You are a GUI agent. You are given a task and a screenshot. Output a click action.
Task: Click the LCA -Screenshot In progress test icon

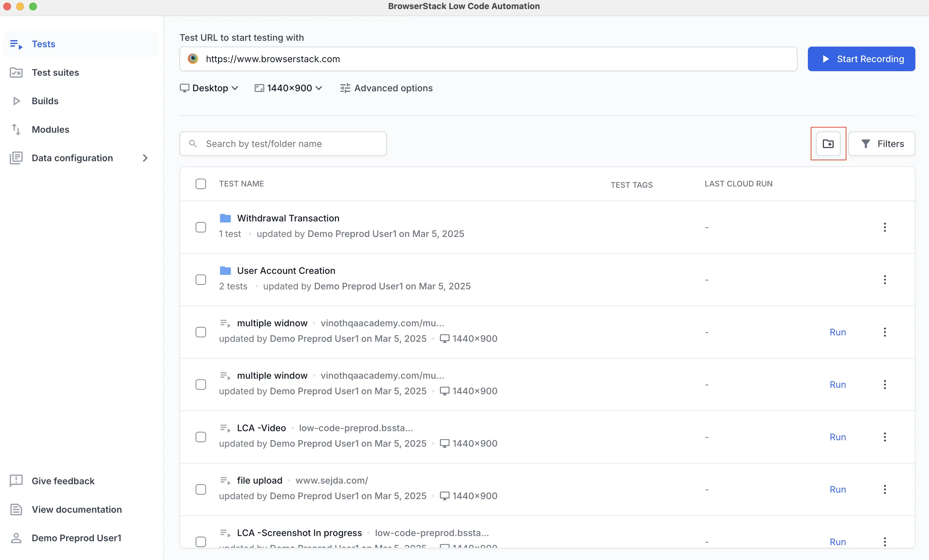[225, 533]
